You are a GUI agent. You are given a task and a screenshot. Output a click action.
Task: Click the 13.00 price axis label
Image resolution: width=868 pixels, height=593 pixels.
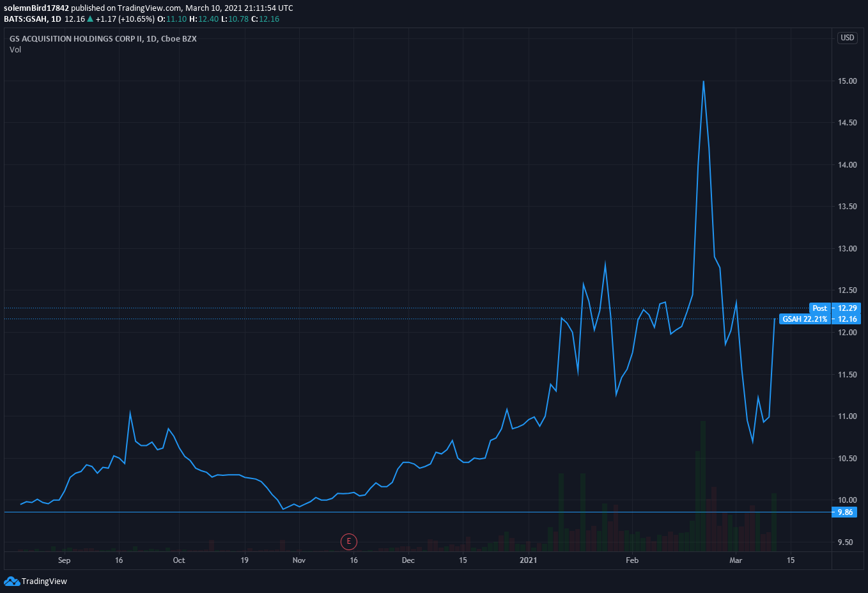848,249
